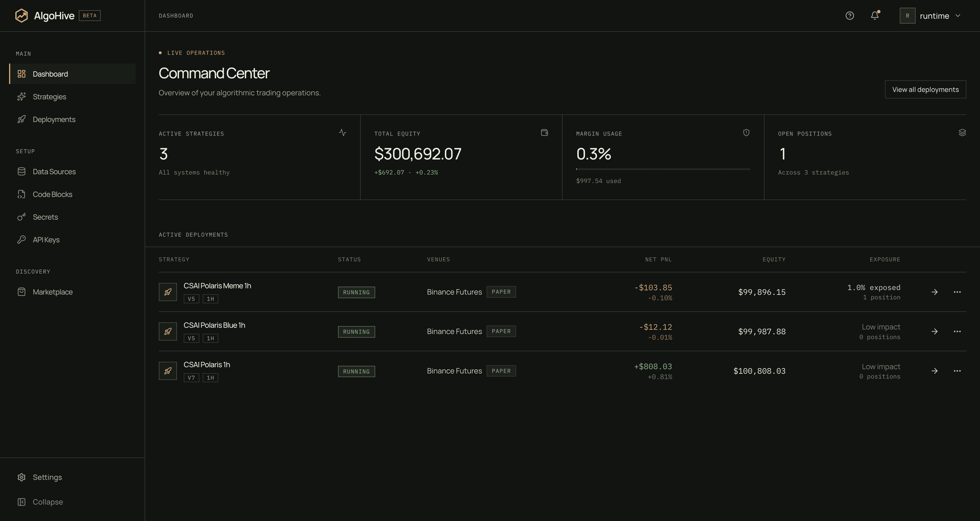Click the Equity column header
This screenshot has width=980, height=521.
click(774, 259)
